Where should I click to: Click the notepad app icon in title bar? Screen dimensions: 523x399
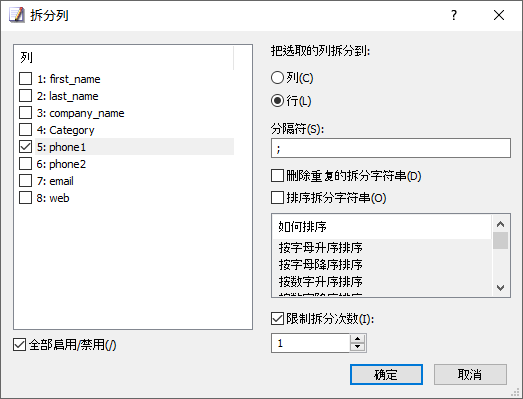point(17,15)
